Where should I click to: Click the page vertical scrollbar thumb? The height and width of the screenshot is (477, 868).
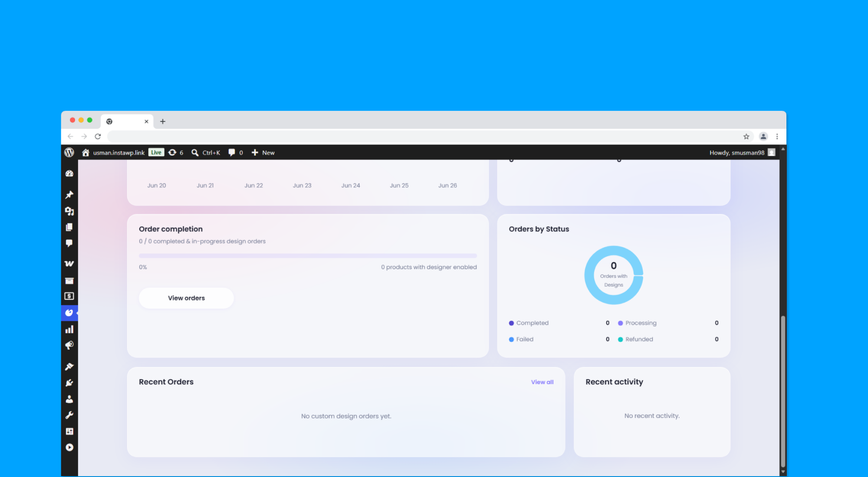[783, 391]
